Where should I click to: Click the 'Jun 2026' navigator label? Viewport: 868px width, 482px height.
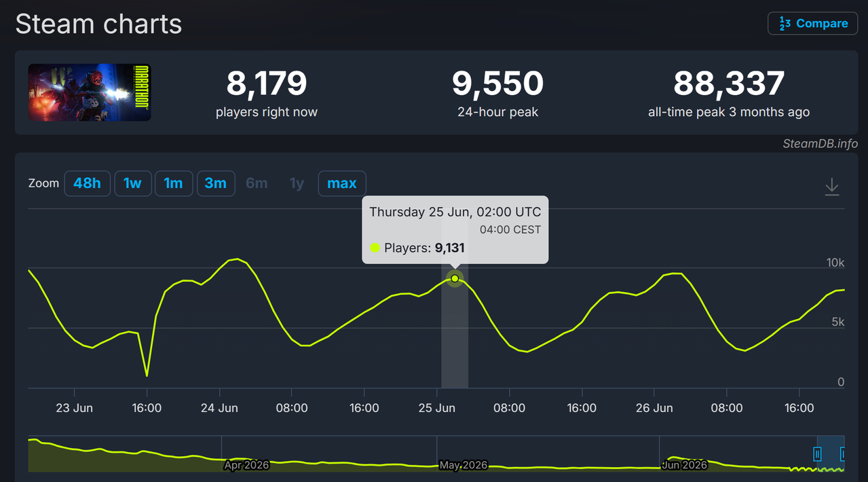pyautogui.click(x=685, y=465)
